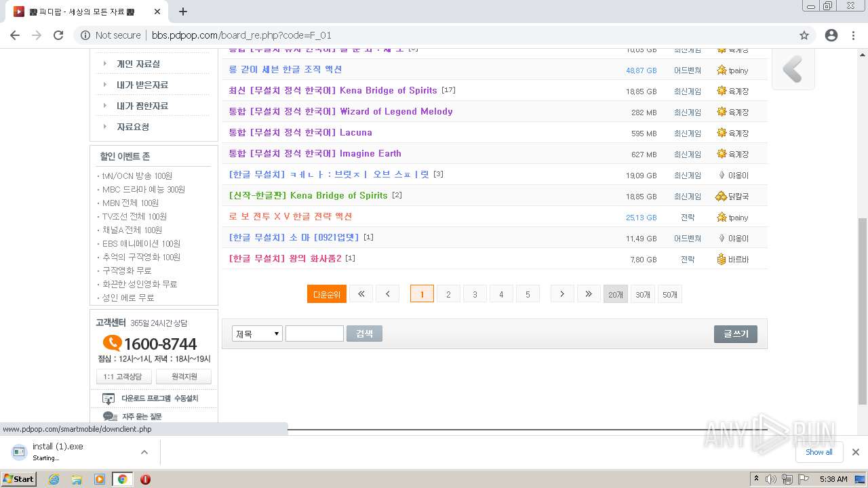The width and height of the screenshot is (868, 488).
Task: Show hidden system tray icons arrow
Action: coord(756,479)
